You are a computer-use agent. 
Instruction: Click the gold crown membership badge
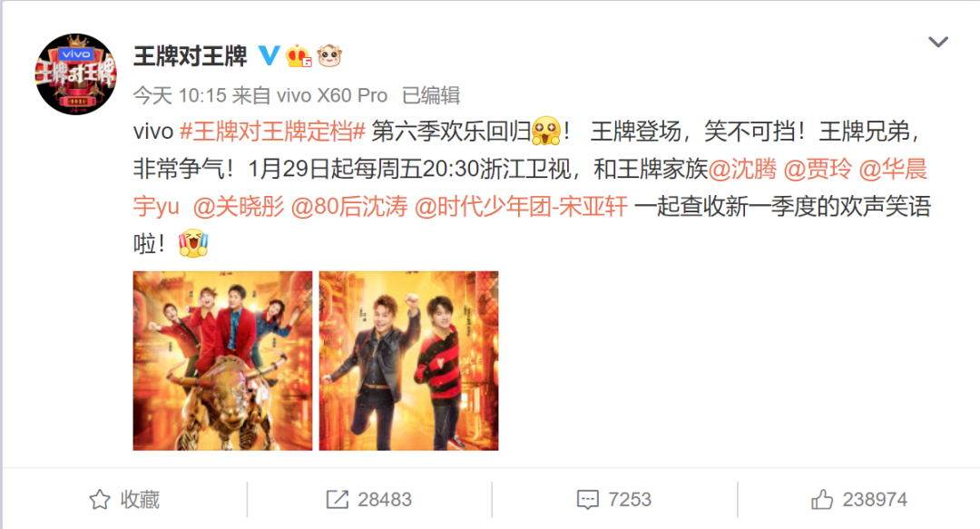click(299, 56)
